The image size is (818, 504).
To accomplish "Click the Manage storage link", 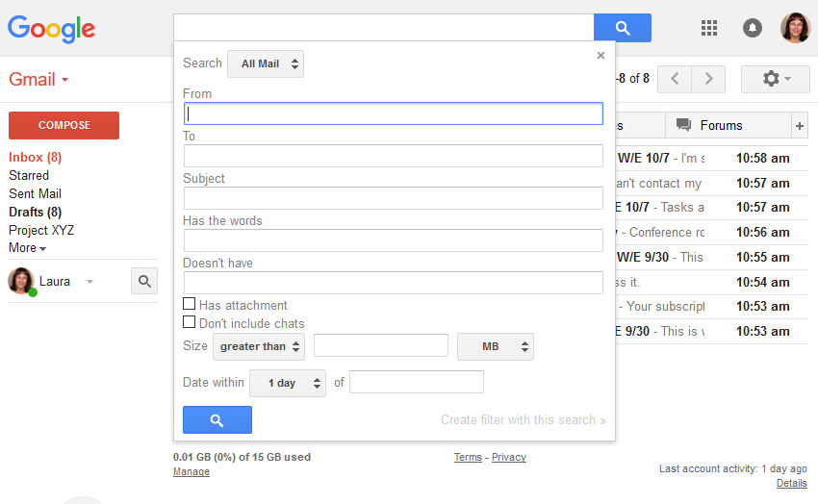I will point(191,472).
